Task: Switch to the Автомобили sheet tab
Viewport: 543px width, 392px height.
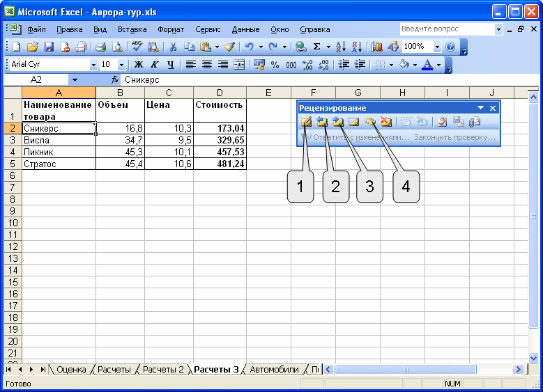Action: (x=274, y=370)
